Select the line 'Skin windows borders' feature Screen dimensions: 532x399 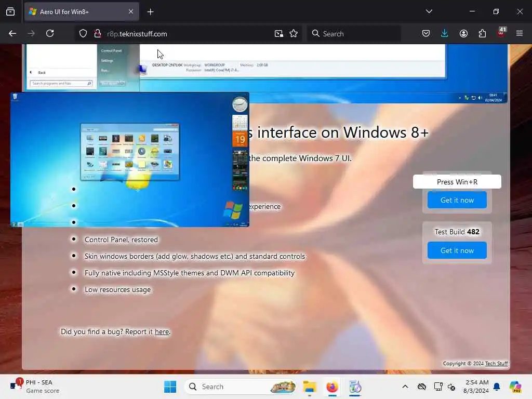pyautogui.click(x=195, y=257)
